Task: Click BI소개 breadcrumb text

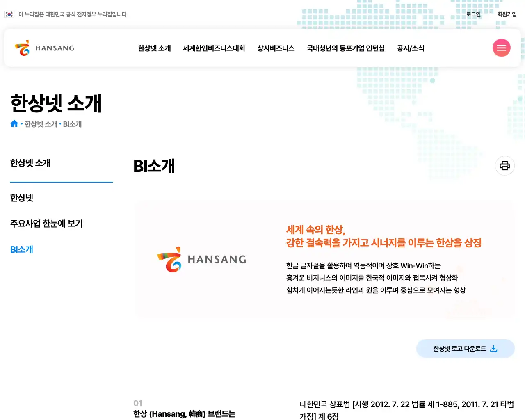Action: 72,124
